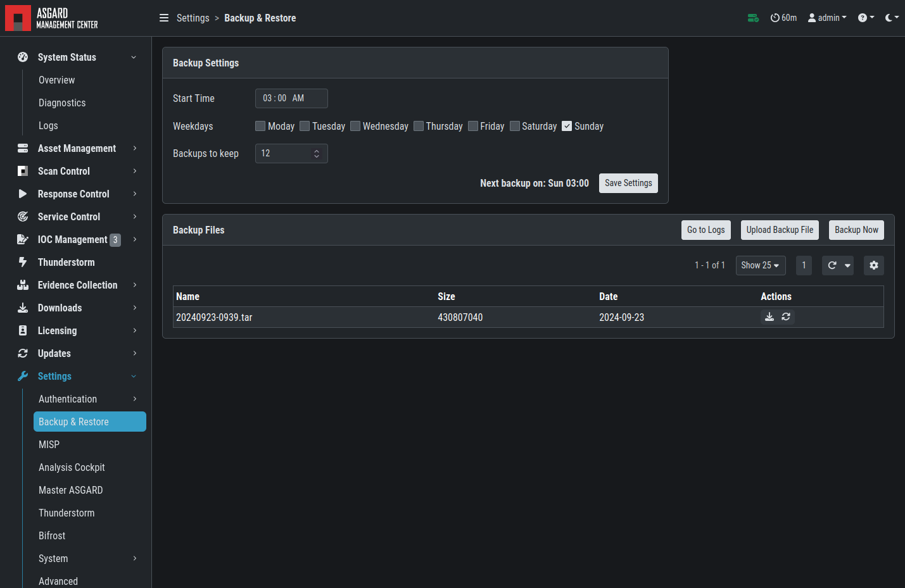Image resolution: width=905 pixels, height=588 pixels.
Task: Click the Downloads tray icon
Action: (x=23, y=308)
